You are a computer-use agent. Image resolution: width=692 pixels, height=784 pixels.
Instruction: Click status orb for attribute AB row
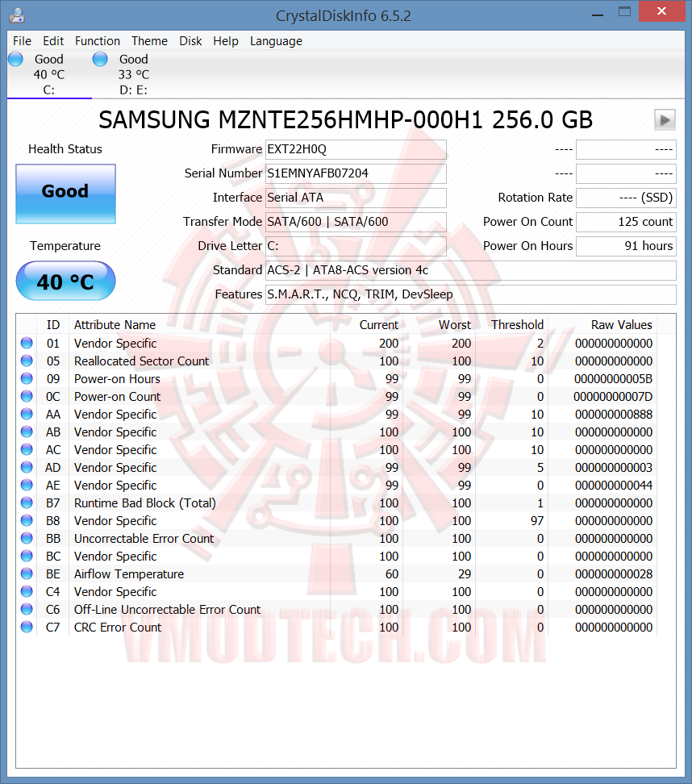(x=27, y=432)
